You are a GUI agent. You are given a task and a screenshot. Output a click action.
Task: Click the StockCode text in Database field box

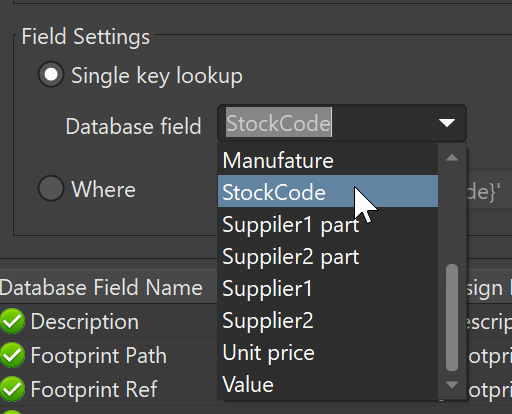click(279, 122)
